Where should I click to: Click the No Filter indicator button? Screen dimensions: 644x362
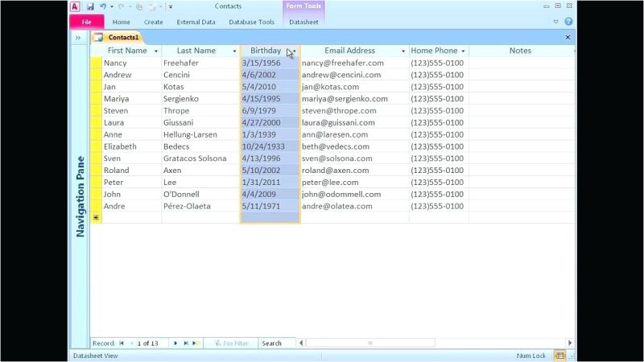pyautogui.click(x=231, y=343)
